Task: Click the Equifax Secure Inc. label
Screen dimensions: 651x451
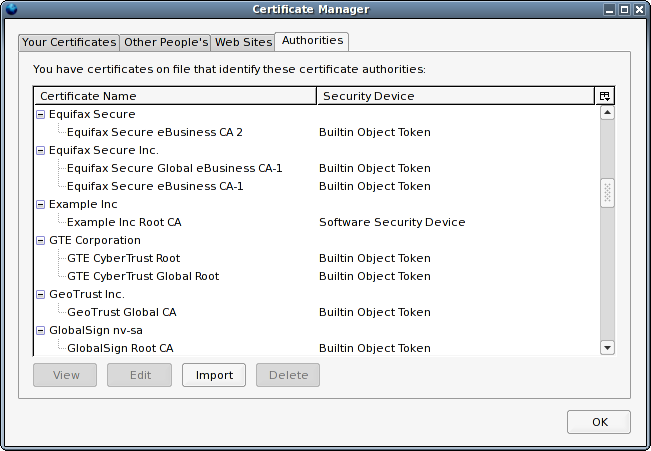Action: [x=104, y=150]
